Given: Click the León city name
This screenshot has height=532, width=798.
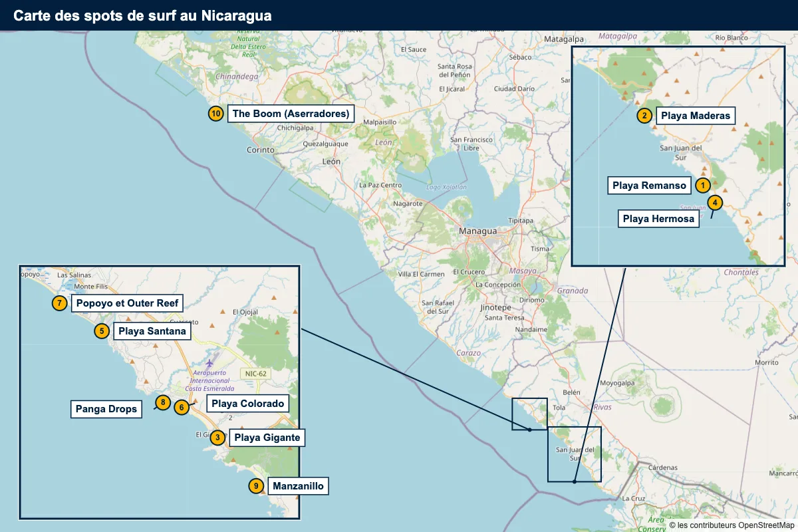Looking at the screenshot, I should (331, 162).
